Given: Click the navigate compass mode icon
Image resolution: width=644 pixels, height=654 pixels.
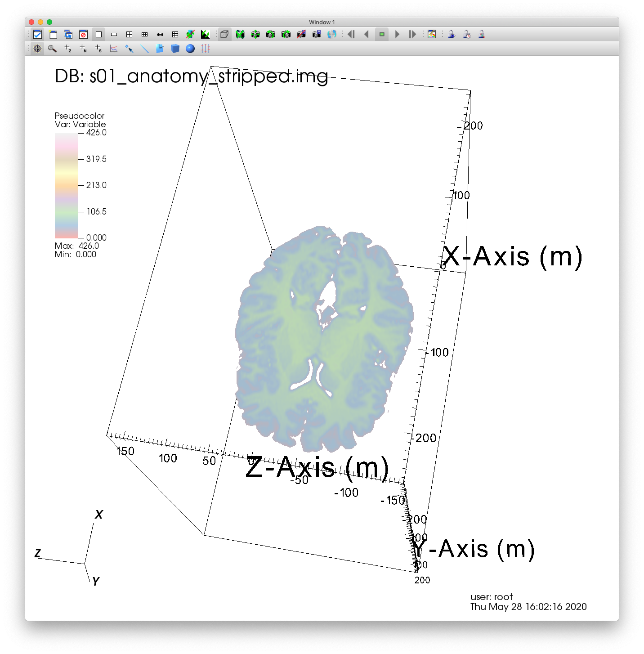Looking at the screenshot, I should [x=37, y=49].
